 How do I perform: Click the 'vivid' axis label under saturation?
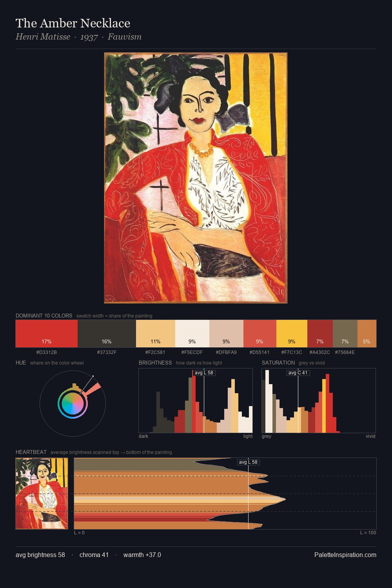370,436
